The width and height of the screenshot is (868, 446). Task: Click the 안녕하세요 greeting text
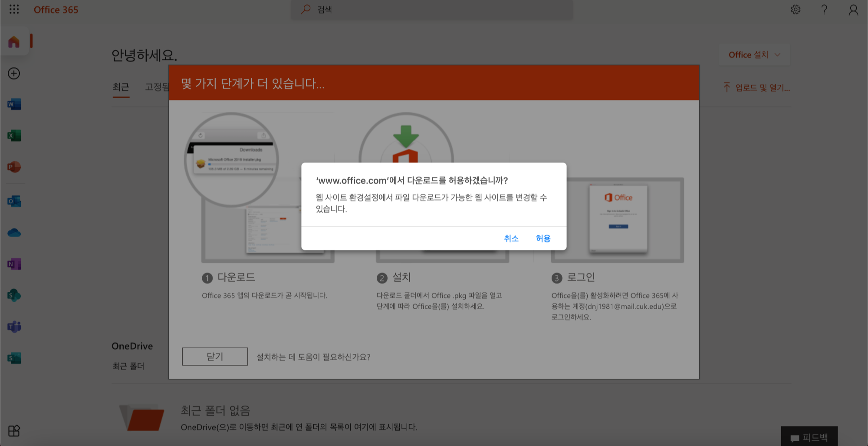pyautogui.click(x=144, y=55)
